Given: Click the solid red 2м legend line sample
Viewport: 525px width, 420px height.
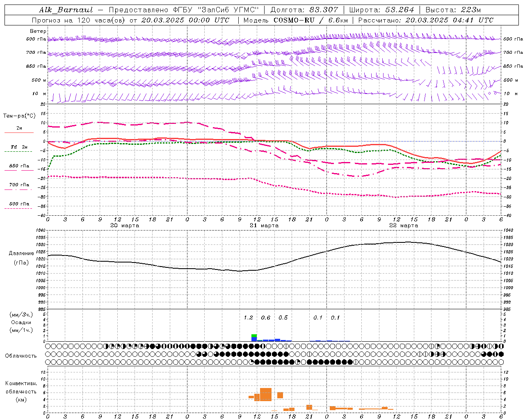Looking at the screenshot, I should tap(19, 132).
